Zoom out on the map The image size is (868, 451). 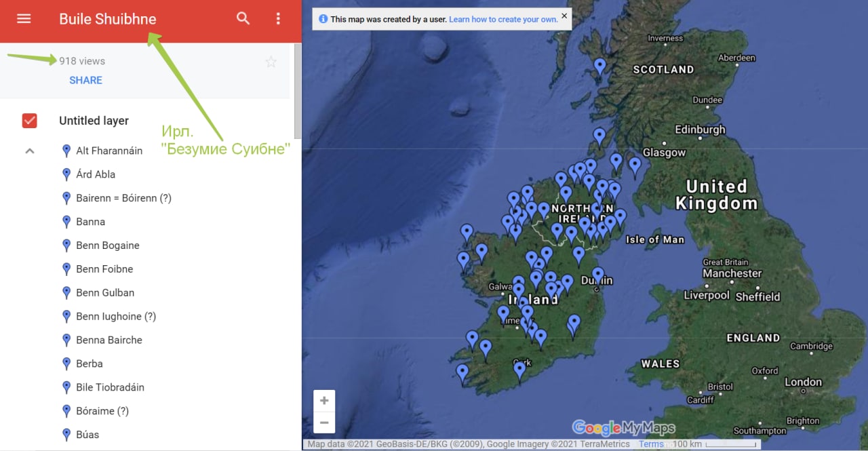point(324,423)
